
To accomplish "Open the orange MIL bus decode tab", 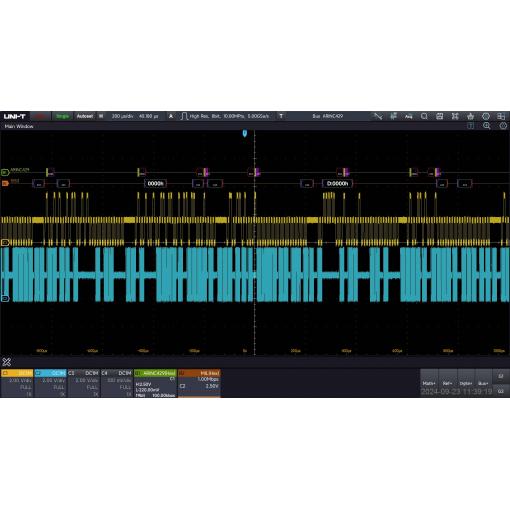I will click(x=199, y=373).
